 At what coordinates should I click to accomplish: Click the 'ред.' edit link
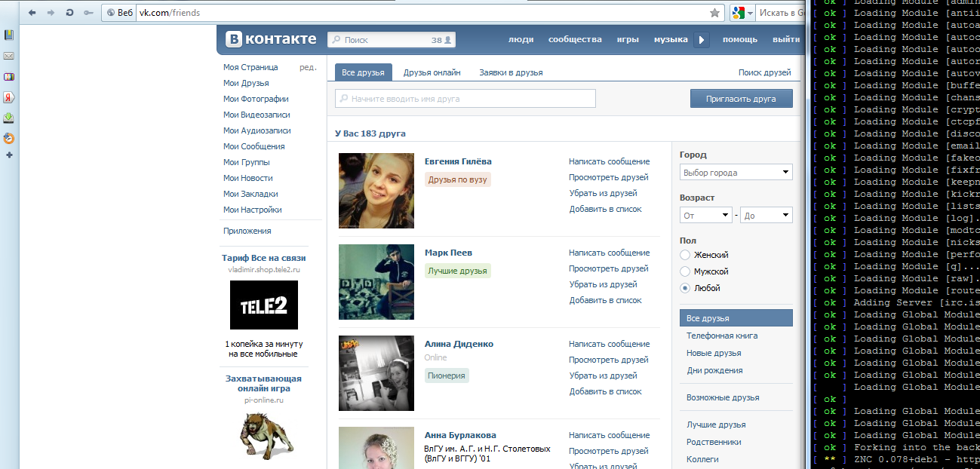tap(308, 67)
